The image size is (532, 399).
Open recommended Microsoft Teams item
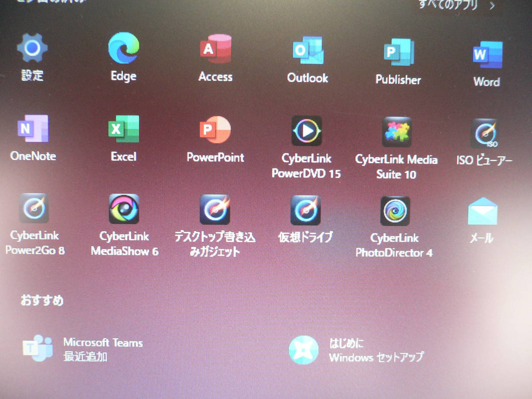point(83,349)
